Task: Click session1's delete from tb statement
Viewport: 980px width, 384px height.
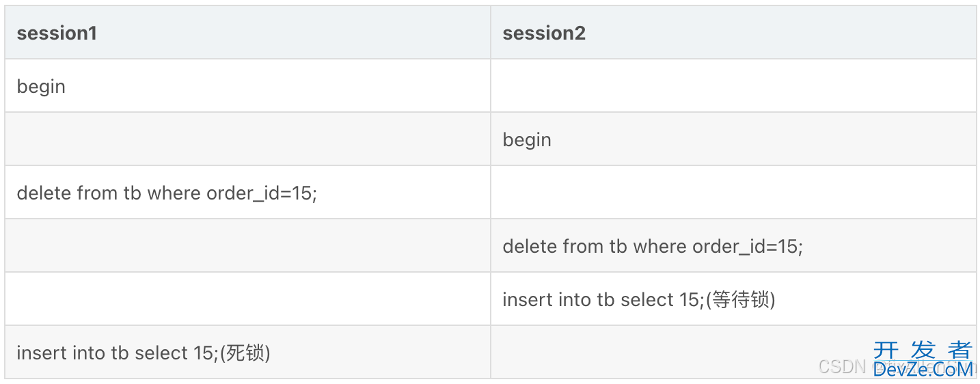Action: pyautogui.click(x=167, y=193)
